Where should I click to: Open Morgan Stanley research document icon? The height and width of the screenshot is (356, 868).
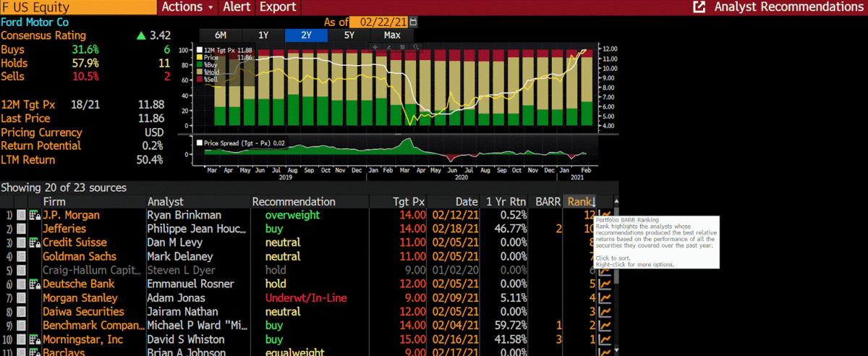21,298
